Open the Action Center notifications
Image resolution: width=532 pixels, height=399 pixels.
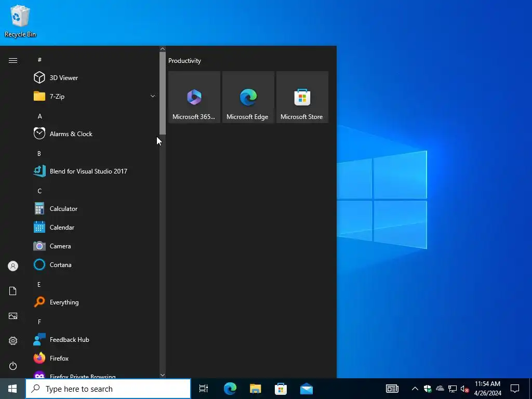(x=515, y=389)
